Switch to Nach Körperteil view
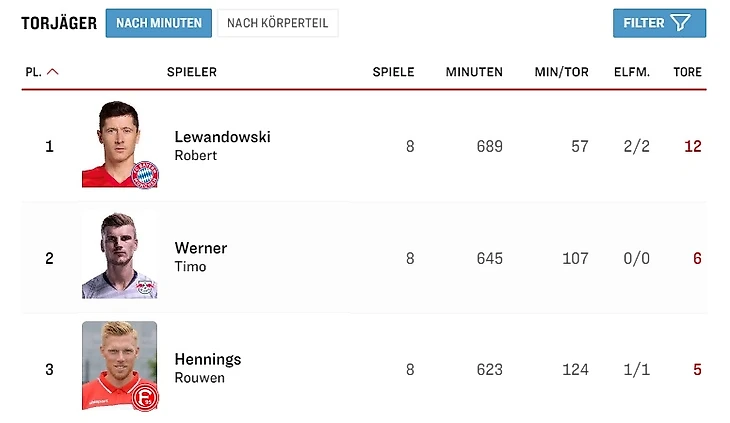Viewport: 730px width, 423px height. 277,23
